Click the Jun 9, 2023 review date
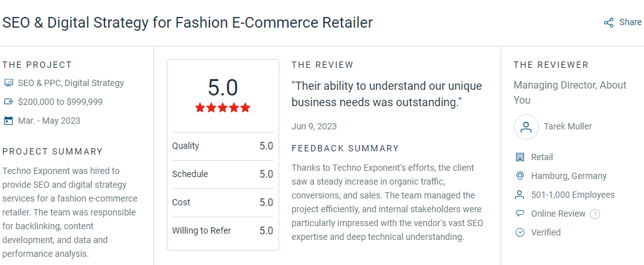Screen dimensions: 644x265 (314, 126)
